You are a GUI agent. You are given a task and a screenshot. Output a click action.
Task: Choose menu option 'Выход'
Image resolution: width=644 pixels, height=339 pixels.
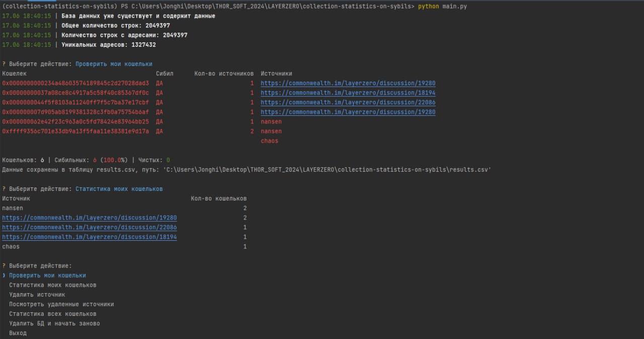pyautogui.click(x=18, y=333)
